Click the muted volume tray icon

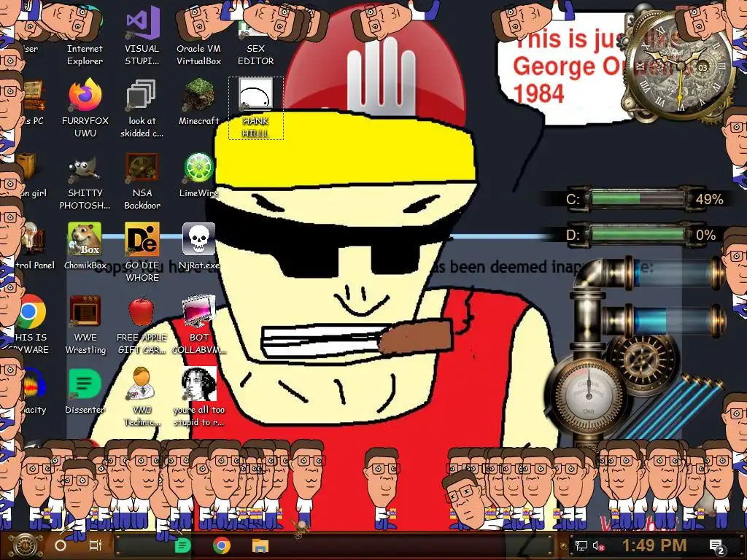pos(599,545)
